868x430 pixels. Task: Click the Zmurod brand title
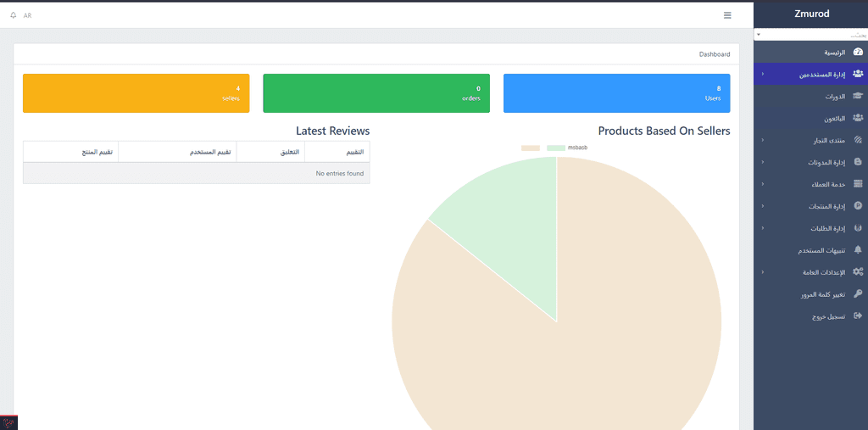tap(811, 14)
